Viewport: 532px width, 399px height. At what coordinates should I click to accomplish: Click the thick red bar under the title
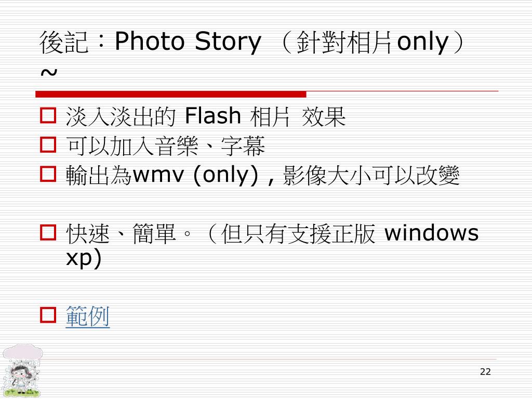coord(170,94)
